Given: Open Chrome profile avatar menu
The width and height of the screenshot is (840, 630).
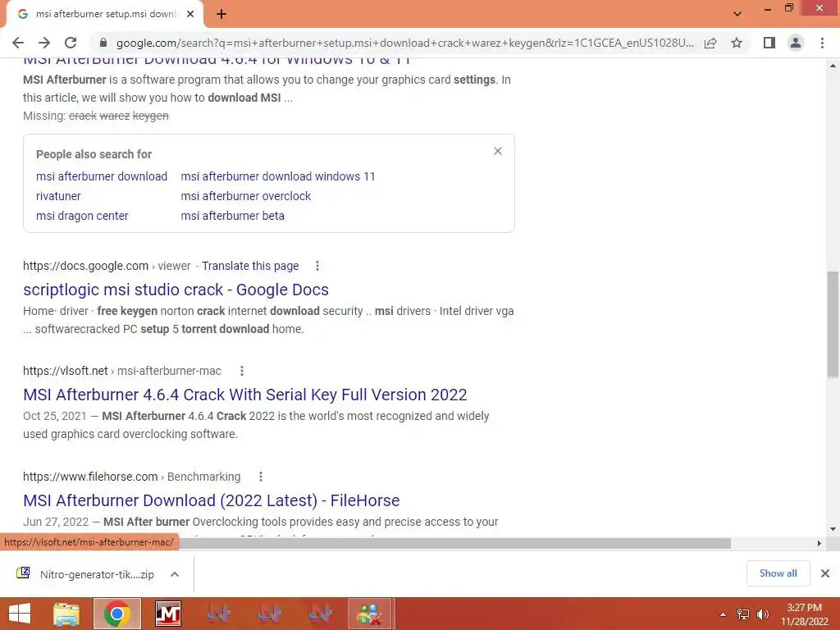Looking at the screenshot, I should pos(796,43).
